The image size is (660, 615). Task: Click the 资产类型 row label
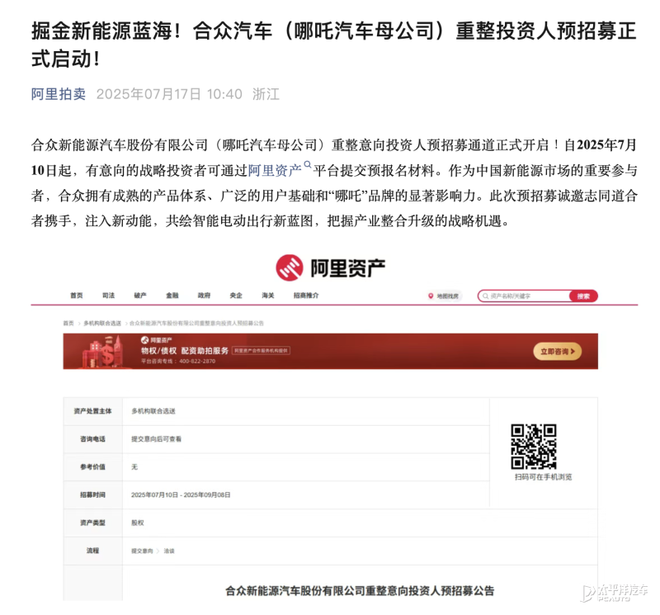pos(93,523)
